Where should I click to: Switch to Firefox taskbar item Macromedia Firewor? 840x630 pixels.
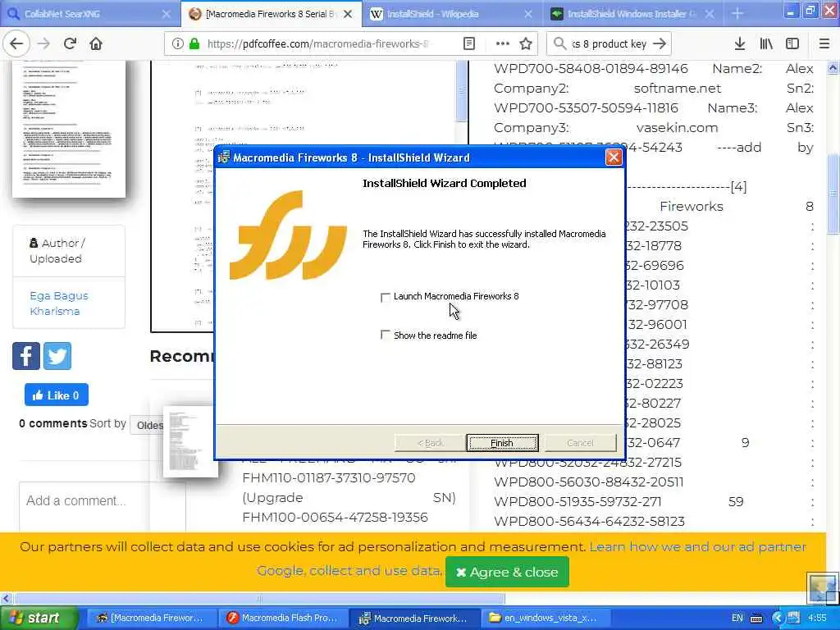[x=152, y=619]
